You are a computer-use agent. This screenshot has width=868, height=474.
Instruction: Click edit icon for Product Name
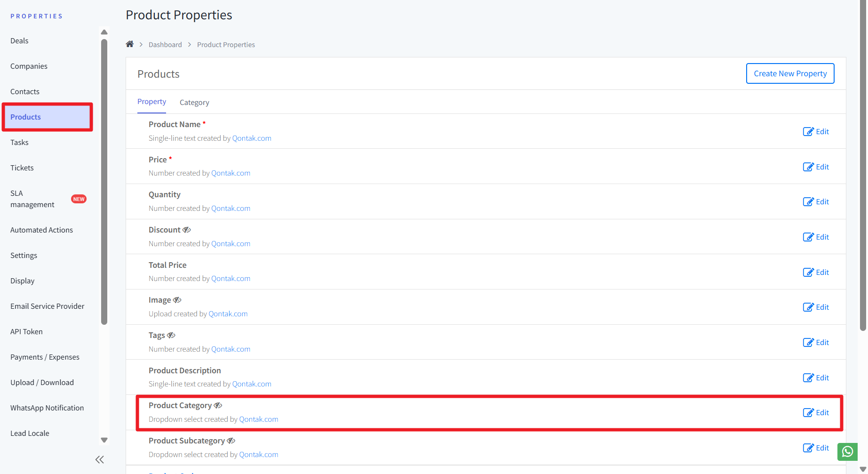pyautogui.click(x=808, y=132)
